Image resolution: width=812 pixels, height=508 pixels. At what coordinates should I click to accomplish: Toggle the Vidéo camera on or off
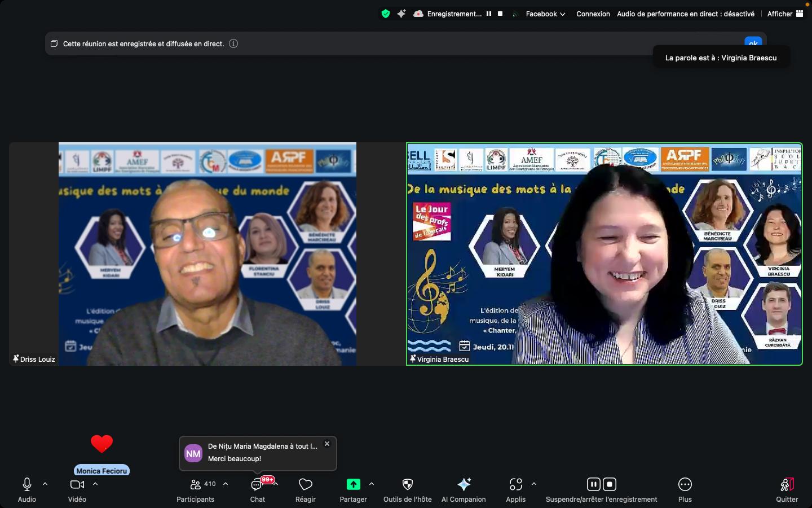coord(77,484)
